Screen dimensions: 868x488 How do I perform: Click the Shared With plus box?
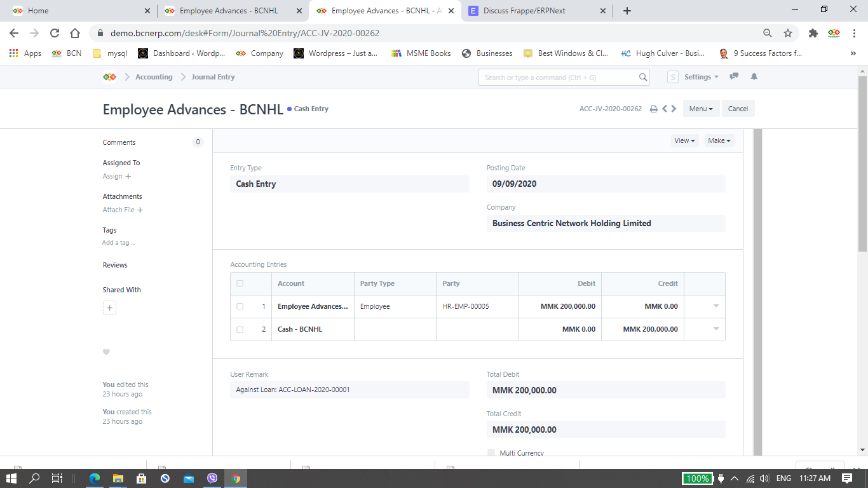pos(109,308)
